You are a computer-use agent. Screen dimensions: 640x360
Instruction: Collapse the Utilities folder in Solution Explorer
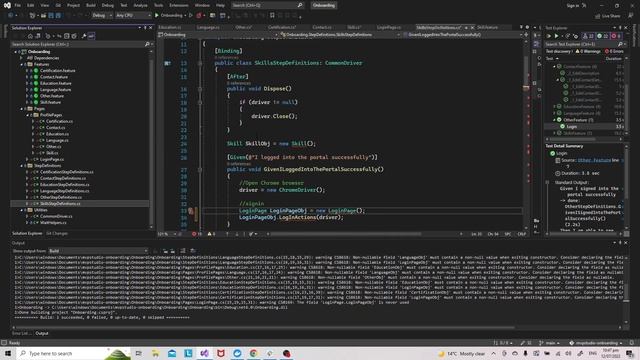click(22, 210)
